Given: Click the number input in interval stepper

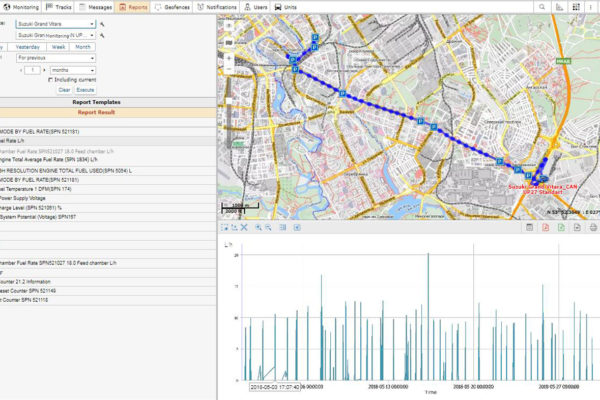Looking at the screenshot, I should click(x=31, y=70).
